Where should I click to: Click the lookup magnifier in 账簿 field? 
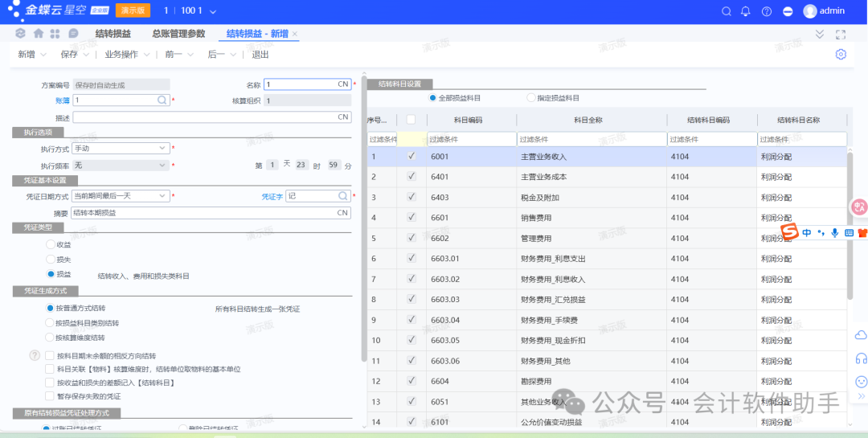(162, 100)
